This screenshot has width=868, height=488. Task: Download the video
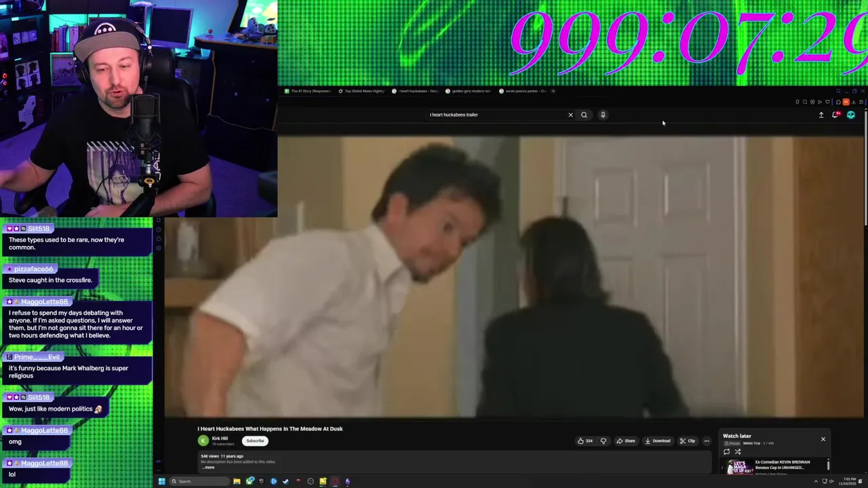(658, 441)
